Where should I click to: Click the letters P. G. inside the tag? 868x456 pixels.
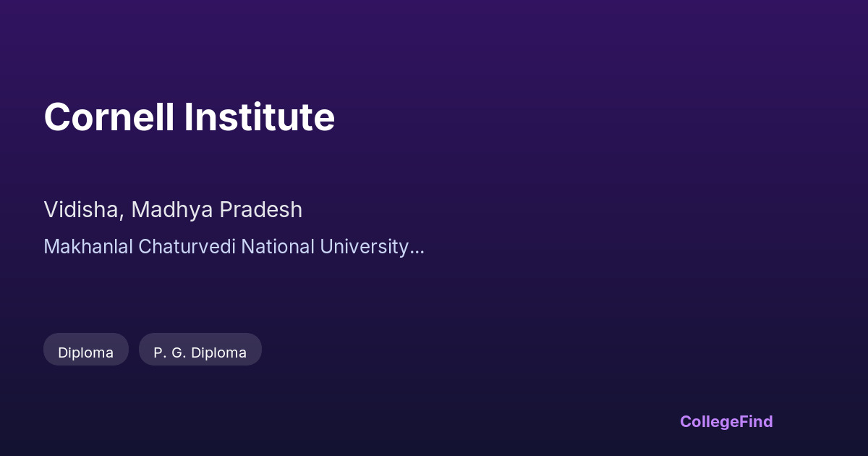tap(168, 352)
